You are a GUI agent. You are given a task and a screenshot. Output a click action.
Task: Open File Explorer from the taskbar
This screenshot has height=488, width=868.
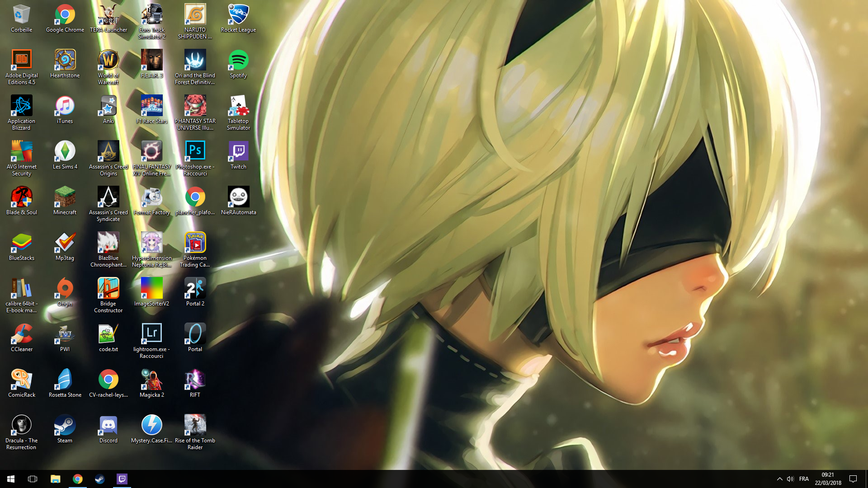55,479
